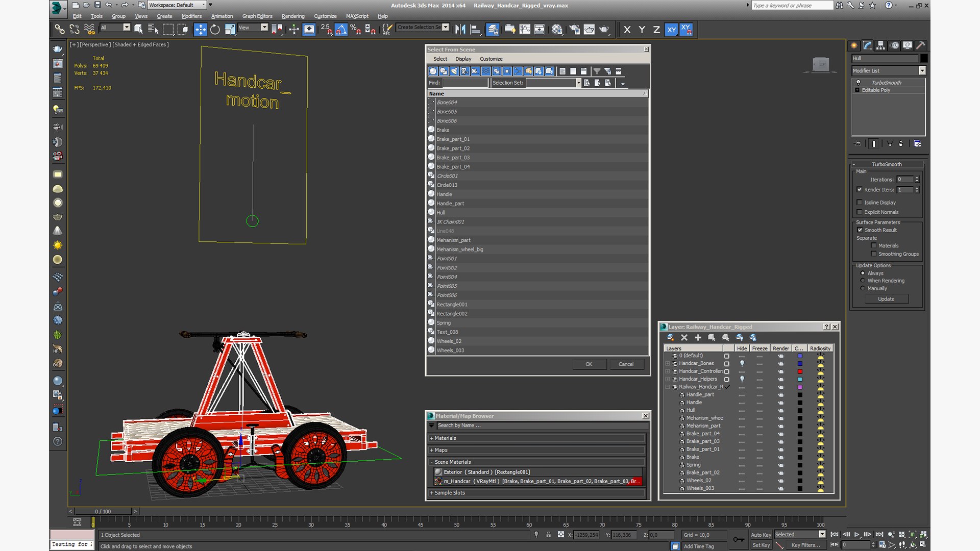
Task: Open the Animation menu
Action: [x=222, y=16]
